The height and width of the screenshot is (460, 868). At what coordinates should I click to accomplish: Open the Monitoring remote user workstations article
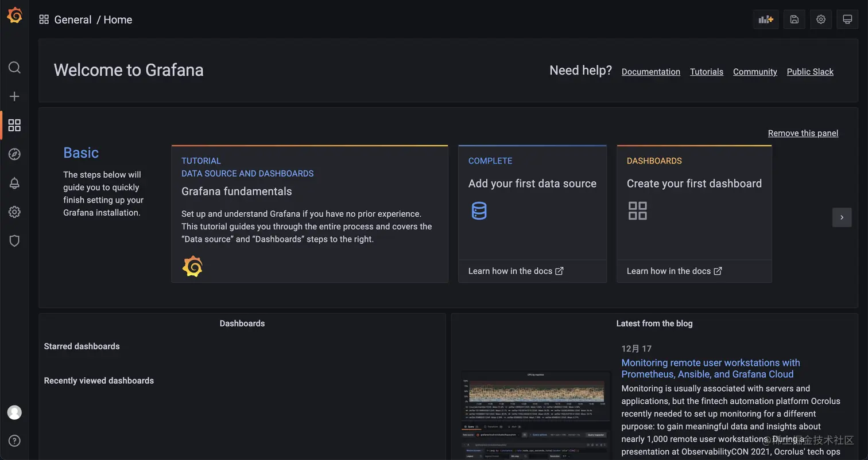pyautogui.click(x=710, y=368)
